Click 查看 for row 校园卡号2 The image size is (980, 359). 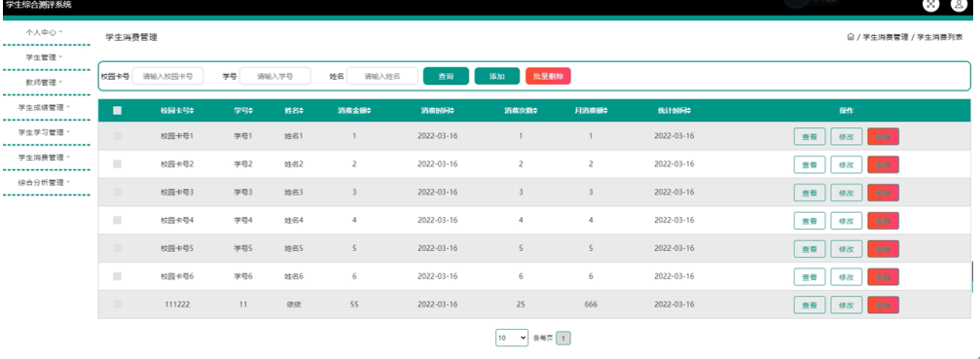(x=810, y=164)
